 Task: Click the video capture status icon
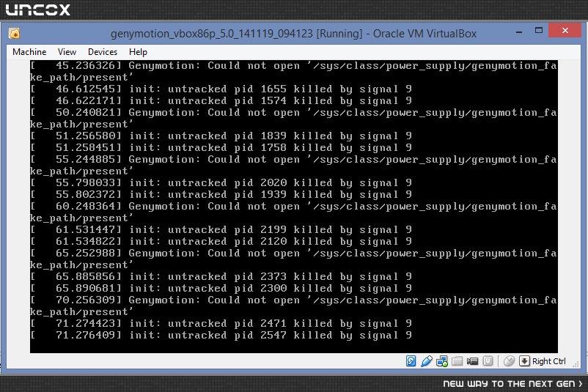(472, 361)
